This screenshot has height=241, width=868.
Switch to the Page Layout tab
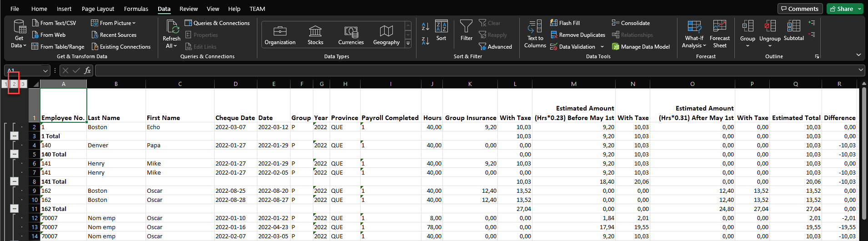pos(98,9)
